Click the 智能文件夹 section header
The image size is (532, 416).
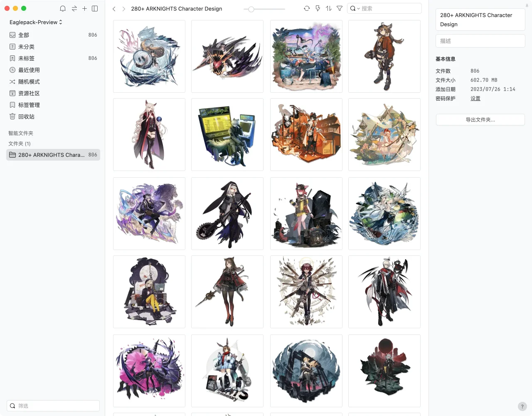21,133
